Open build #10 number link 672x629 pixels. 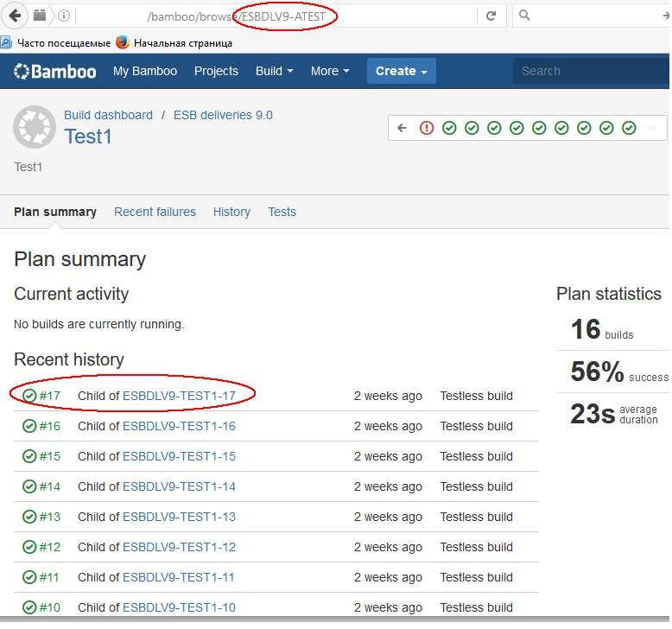coord(50,607)
